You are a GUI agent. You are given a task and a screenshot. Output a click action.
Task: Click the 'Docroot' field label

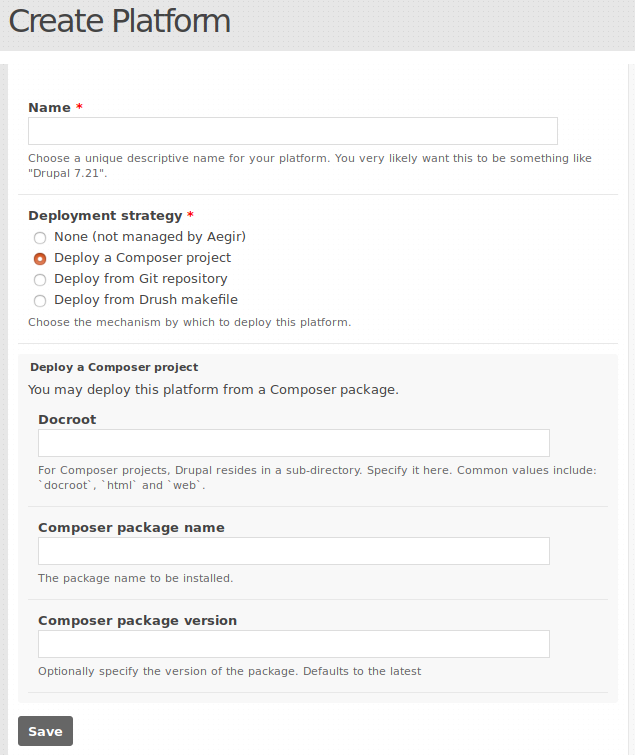(67, 419)
